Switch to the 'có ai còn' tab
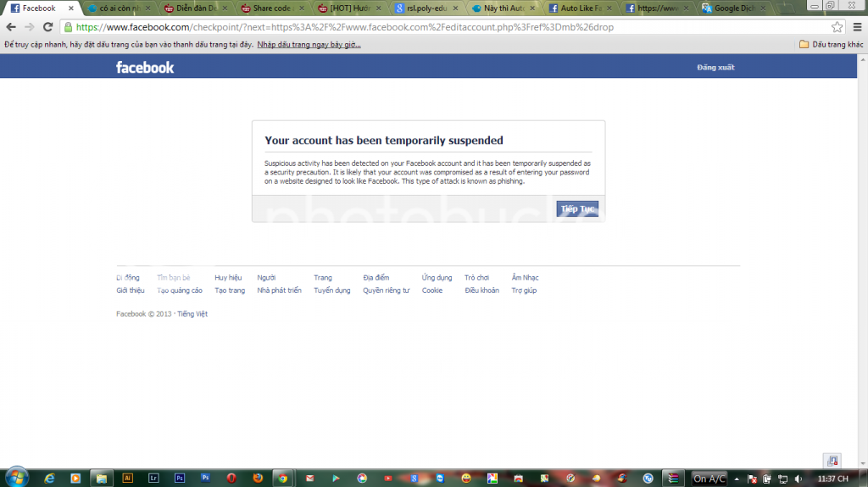Screen dimensions: 868x487 click(x=119, y=8)
